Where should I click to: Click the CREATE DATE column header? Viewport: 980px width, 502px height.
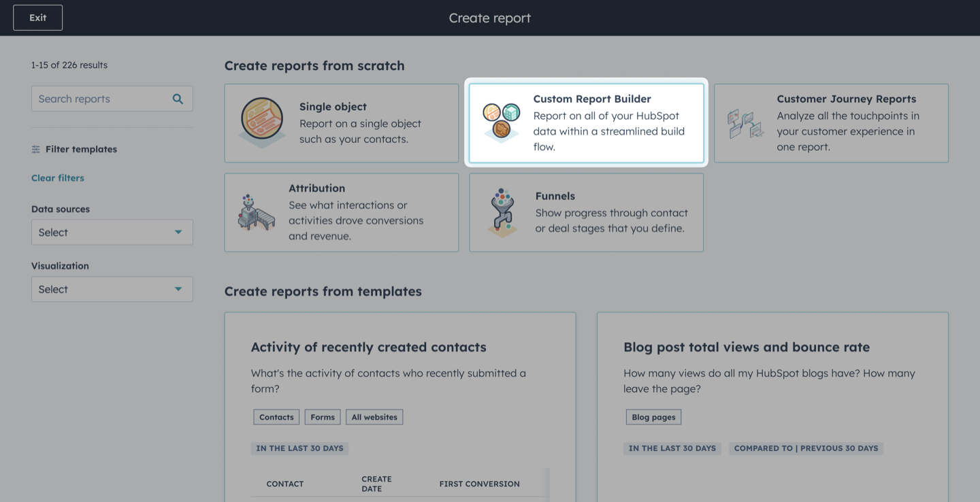tap(376, 484)
